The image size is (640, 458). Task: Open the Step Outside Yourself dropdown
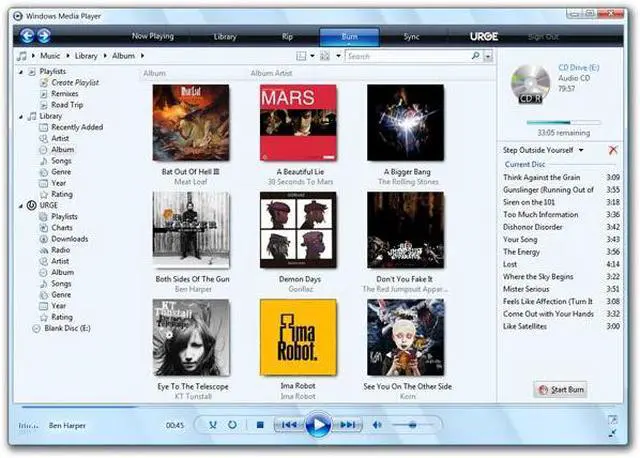point(582,150)
